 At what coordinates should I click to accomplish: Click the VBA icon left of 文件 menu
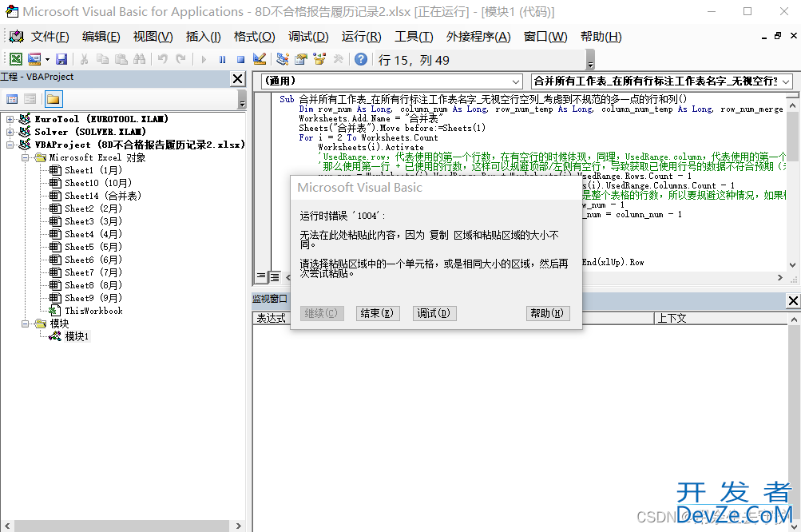click(x=16, y=36)
